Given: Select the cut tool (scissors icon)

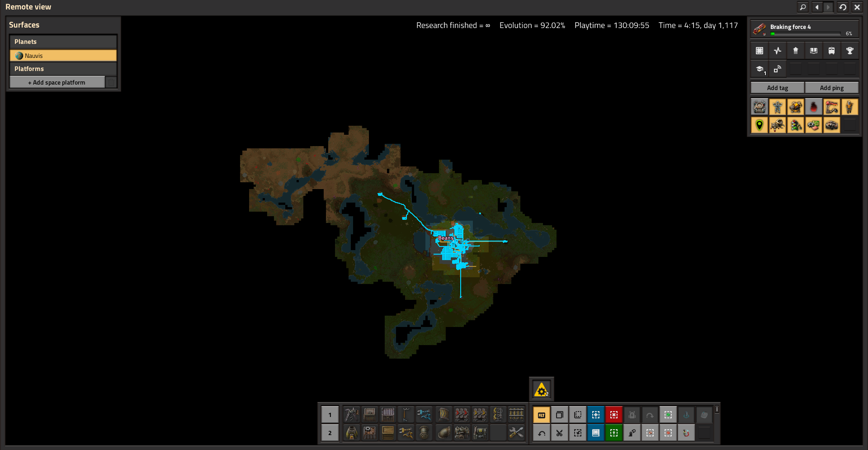Looking at the screenshot, I should [559, 432].
